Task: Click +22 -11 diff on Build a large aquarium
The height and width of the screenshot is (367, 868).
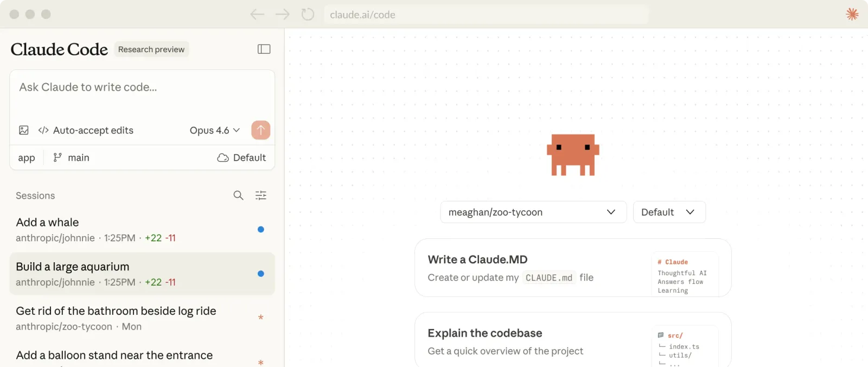Action: (x=160, y=282)
